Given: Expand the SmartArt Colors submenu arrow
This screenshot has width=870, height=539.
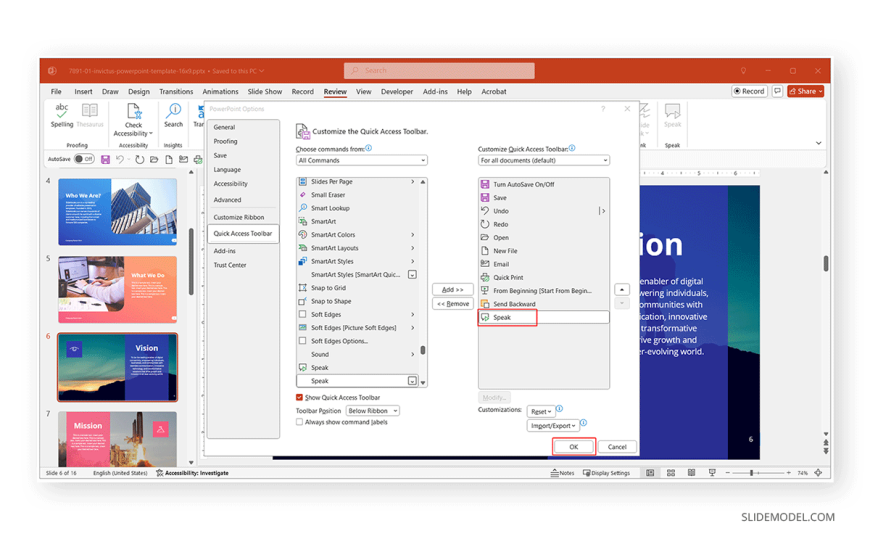Looking at the screenshot, I should click(x=412, y=235).
